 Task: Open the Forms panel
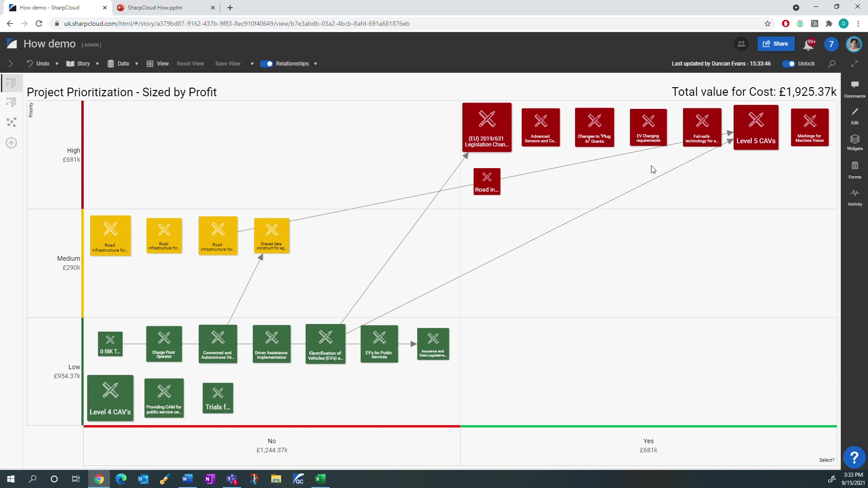pyautogui.click(x=854, y=169)
